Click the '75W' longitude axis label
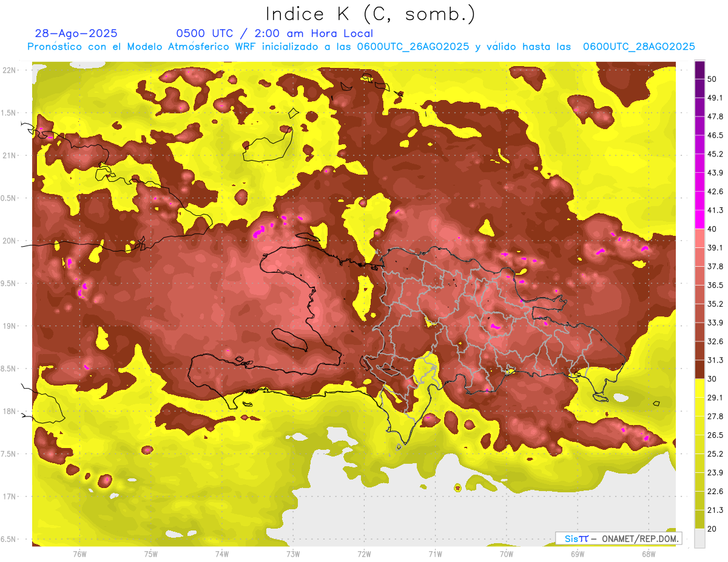Viewport: 728px width, 562px height. pos(151,554)
